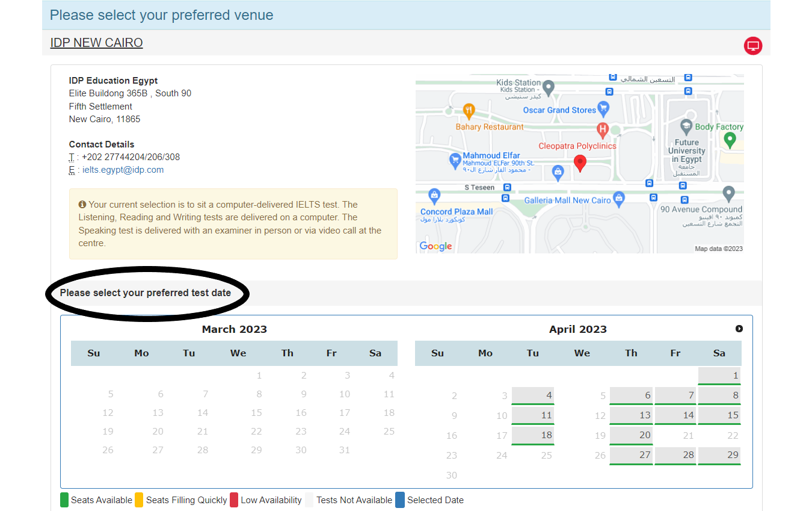Click the Body Factory green map pin

point(730,141)
